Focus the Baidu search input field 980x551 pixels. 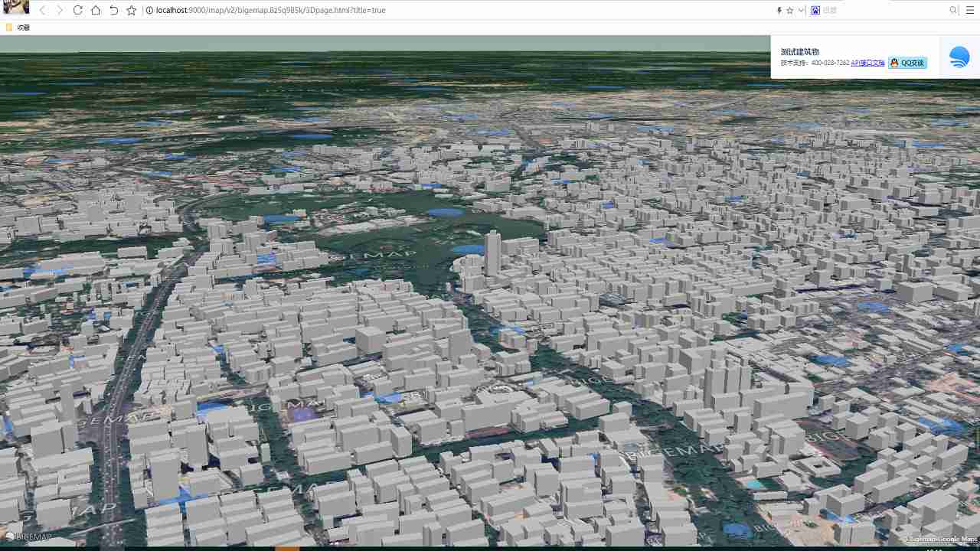884,11
